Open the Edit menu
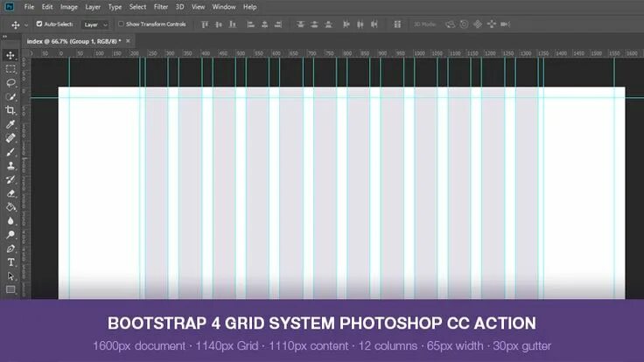Image resolution: width=644 pixels, height=362 pixels. [47, 7]
